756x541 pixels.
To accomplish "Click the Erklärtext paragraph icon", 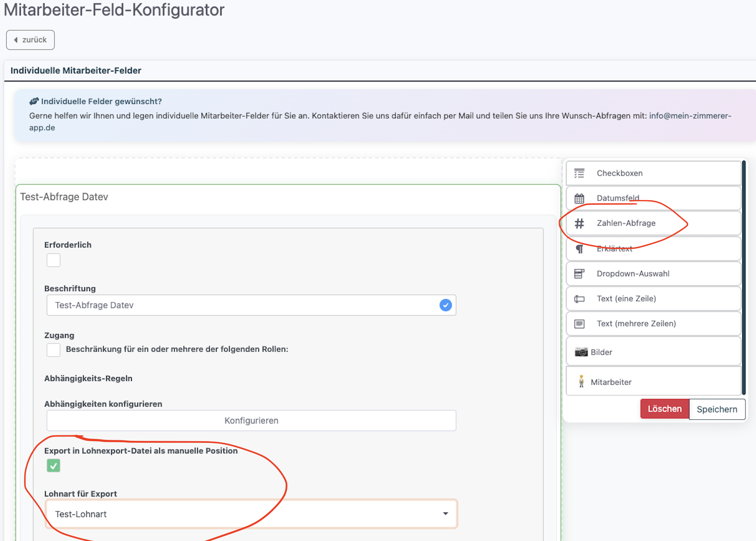I will coord(579,249).
